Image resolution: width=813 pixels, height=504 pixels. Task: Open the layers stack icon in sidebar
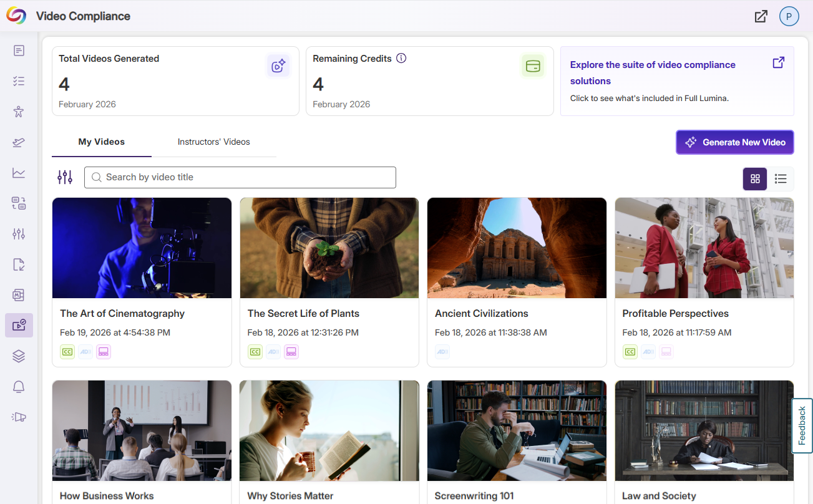pyautogui.click(x=19, y=356)
